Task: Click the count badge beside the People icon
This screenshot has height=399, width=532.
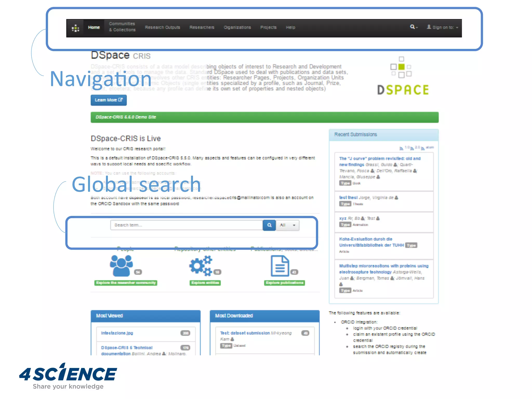Action: click(138, 272)
